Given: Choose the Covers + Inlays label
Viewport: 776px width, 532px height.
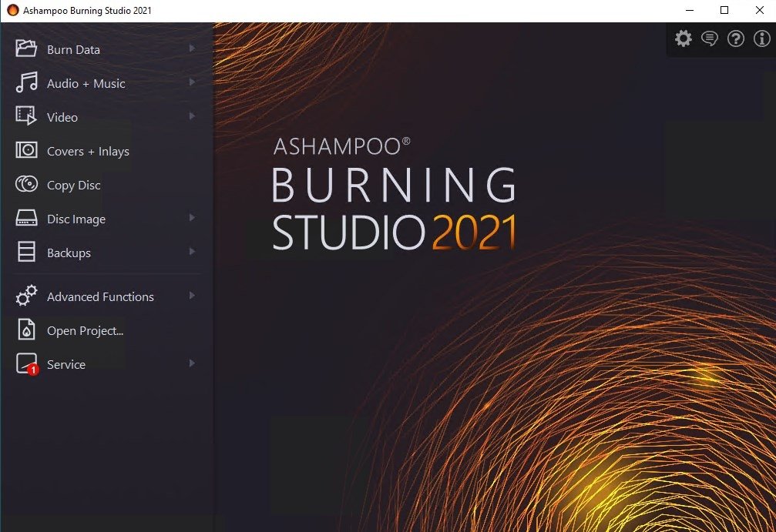Looking at the screenshot, I should pyautogui.click(x=88, y=152).
